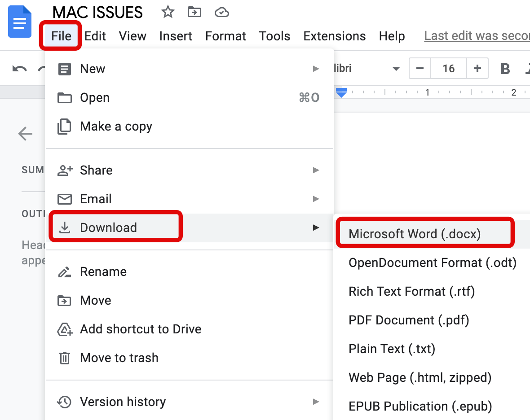The image size is (530, 420).
Task: Open the Last edit history link
Action: point(476,36)
